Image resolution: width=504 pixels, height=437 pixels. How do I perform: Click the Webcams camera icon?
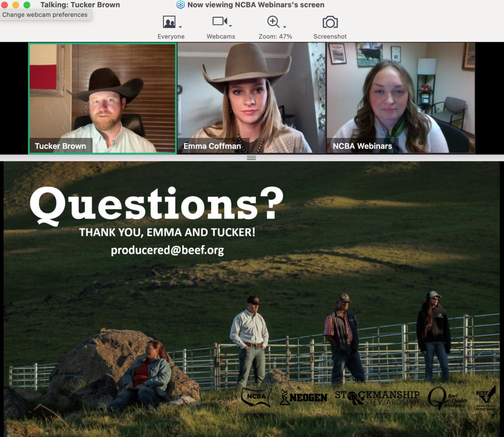click(x=219, y=22)
